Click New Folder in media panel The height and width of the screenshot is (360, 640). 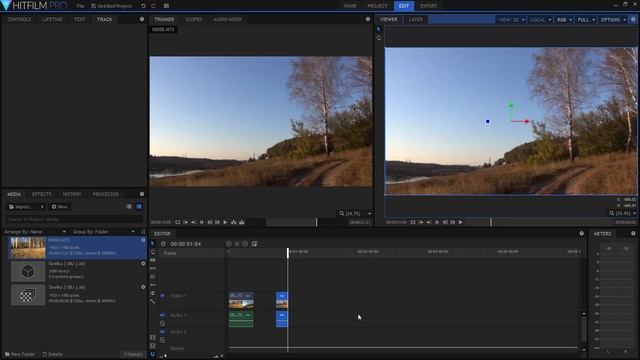coord(20,354)
